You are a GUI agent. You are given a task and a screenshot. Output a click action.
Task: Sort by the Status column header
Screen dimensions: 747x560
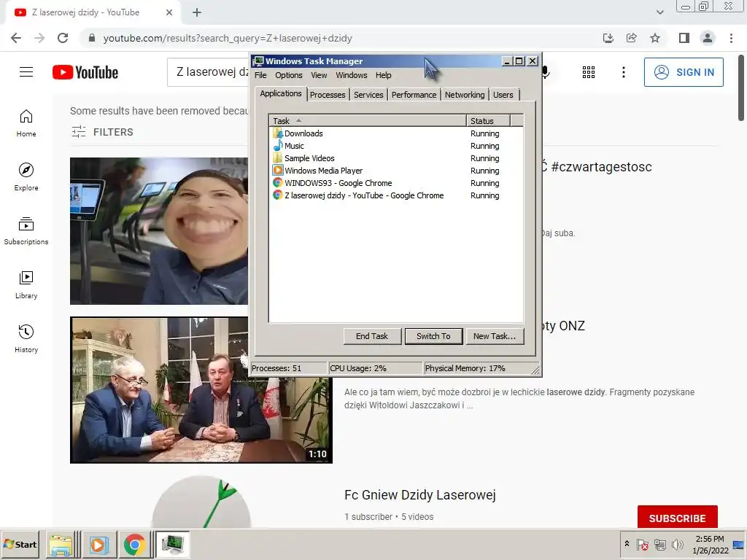tap(488, 121)
